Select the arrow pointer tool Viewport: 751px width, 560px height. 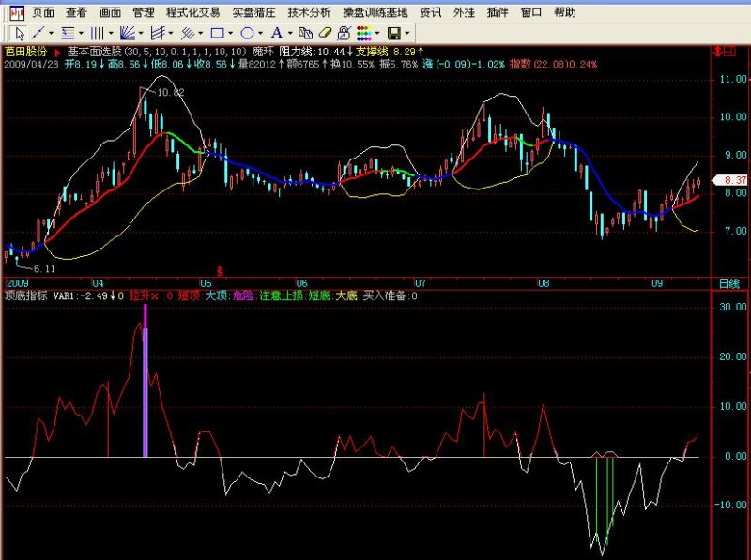pos(20,34)
